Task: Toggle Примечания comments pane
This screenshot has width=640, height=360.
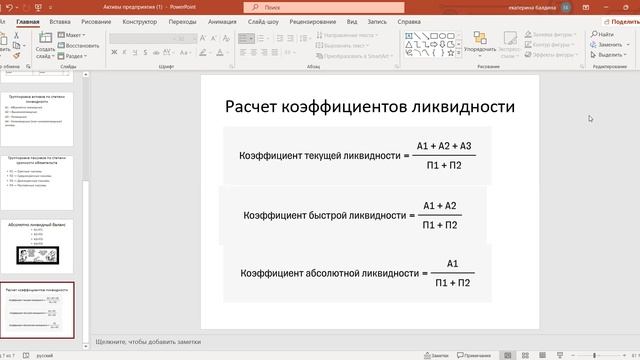Action: (474, 356)
